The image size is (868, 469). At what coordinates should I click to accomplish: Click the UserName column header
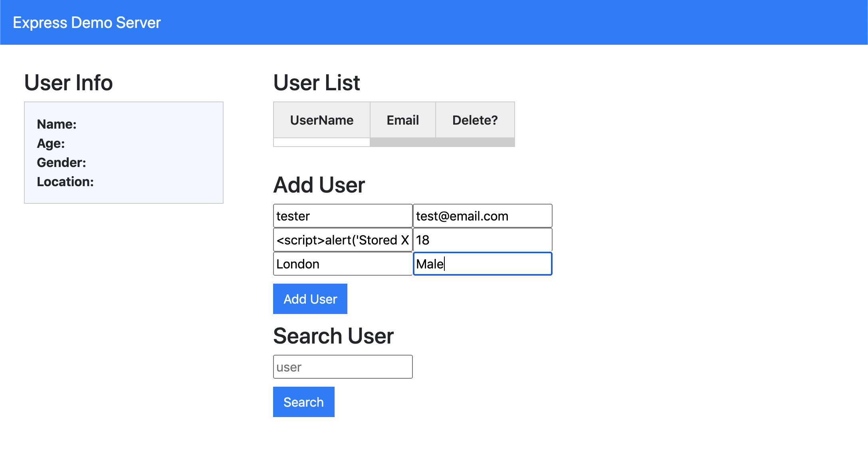pos(322,120)
